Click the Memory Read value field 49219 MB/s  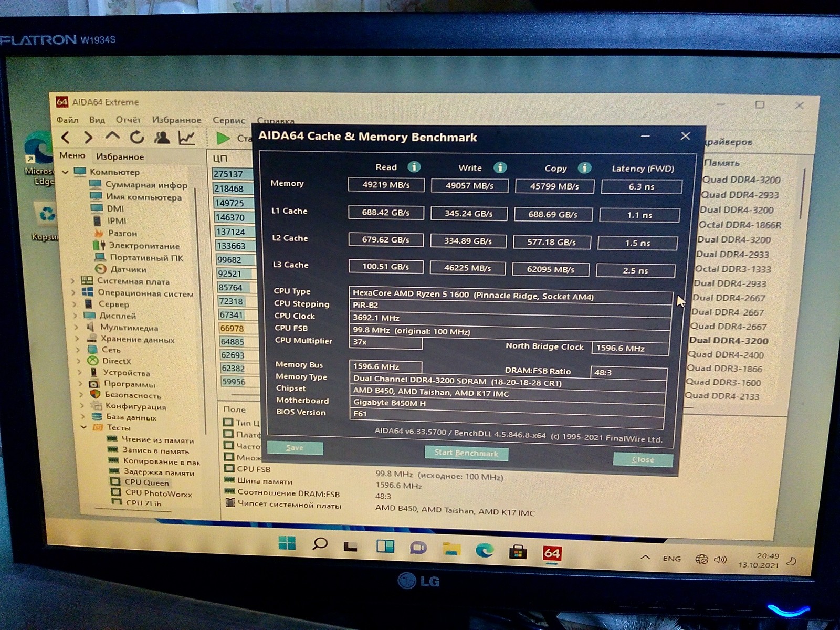point(386,185)
